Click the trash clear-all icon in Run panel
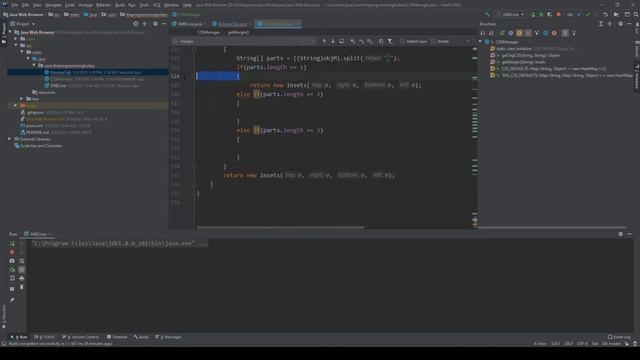The height and width of the screenshot is (360, 640). (22, 287)
